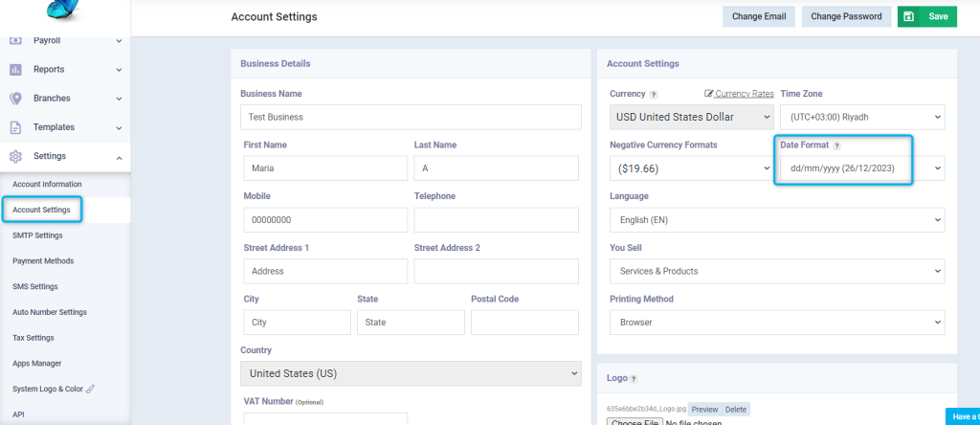Open the Currency Rates link
Screen dimensions: 980x425
pos(740,94)
